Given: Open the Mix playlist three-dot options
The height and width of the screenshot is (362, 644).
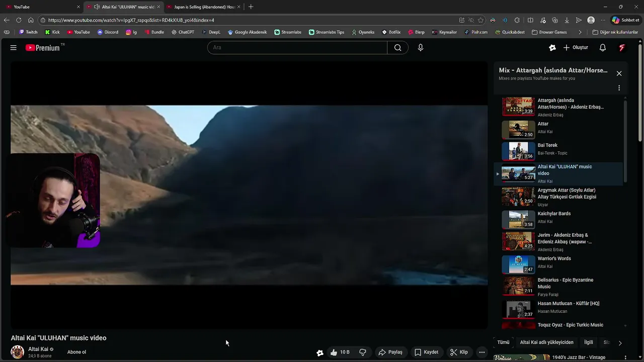Looking at the screenshot, I should (x=619, y=88).
